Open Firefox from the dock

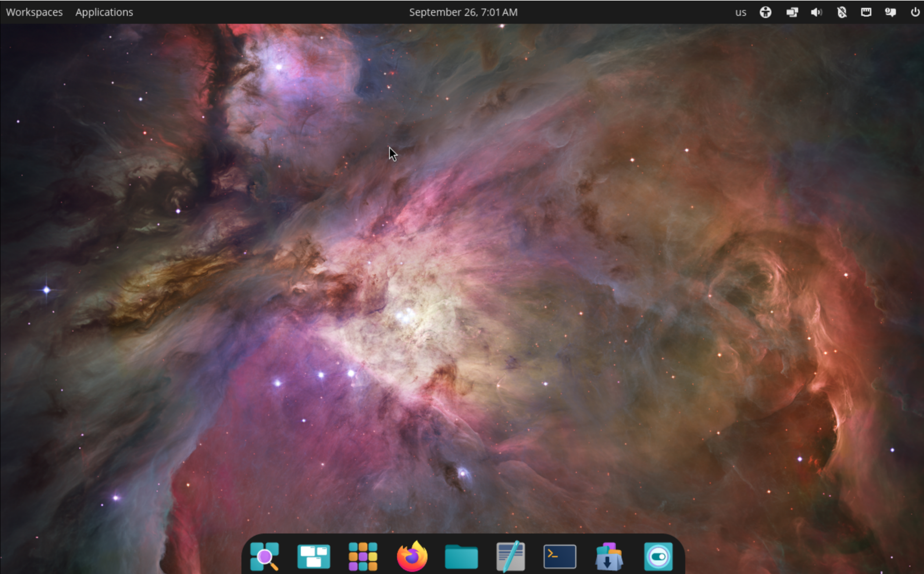(x=412, y=556)
